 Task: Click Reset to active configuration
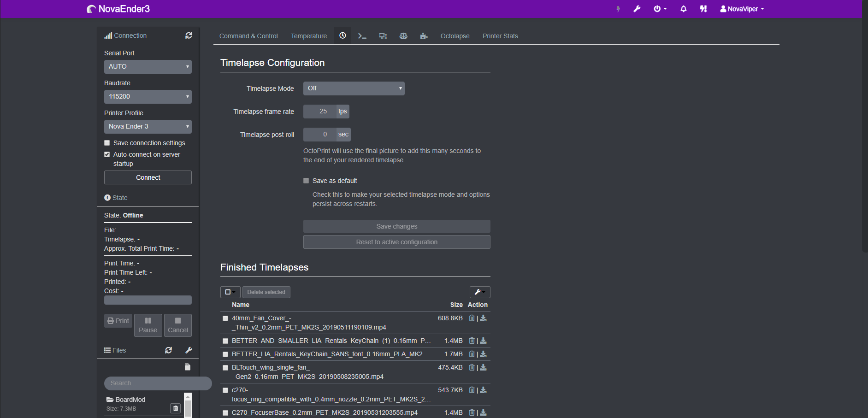click(x=396, y=241)
